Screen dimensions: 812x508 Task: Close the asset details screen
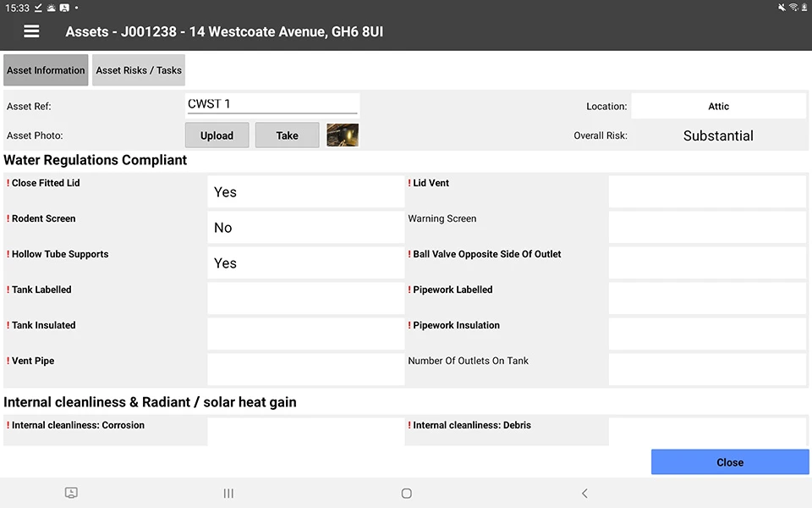click(x=729, y=462)
